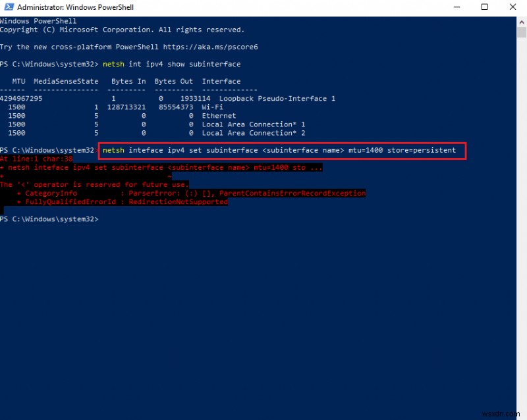The image size is (527, 420).
Task: Click the 'netsh int ipv4 show subinterface' command
Action: click(x=171, y=64)
